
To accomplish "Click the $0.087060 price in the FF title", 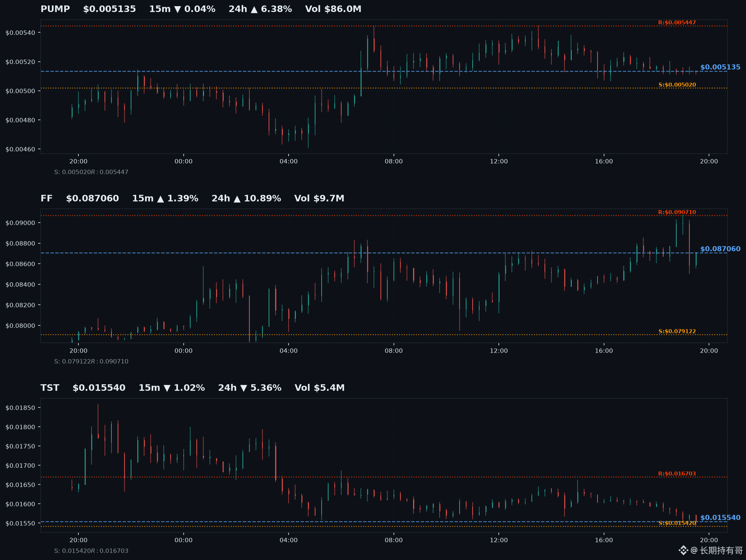I will [93, 198].
